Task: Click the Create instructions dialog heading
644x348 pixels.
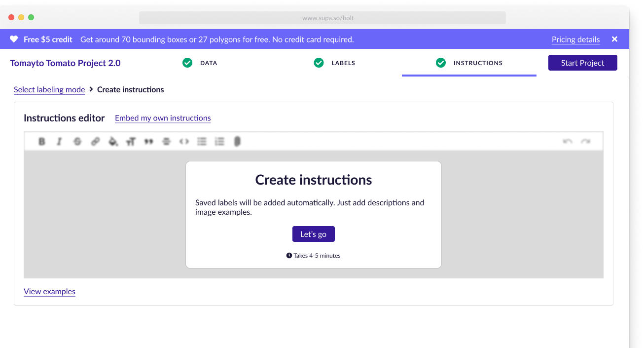Action: point(314,180)
